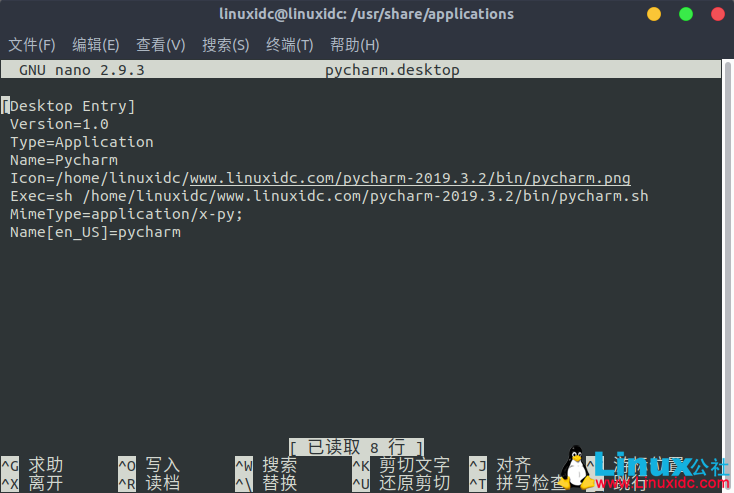Click the Icon= path line ending pycharm.png
Screen dimensions: 734x493
320,178
